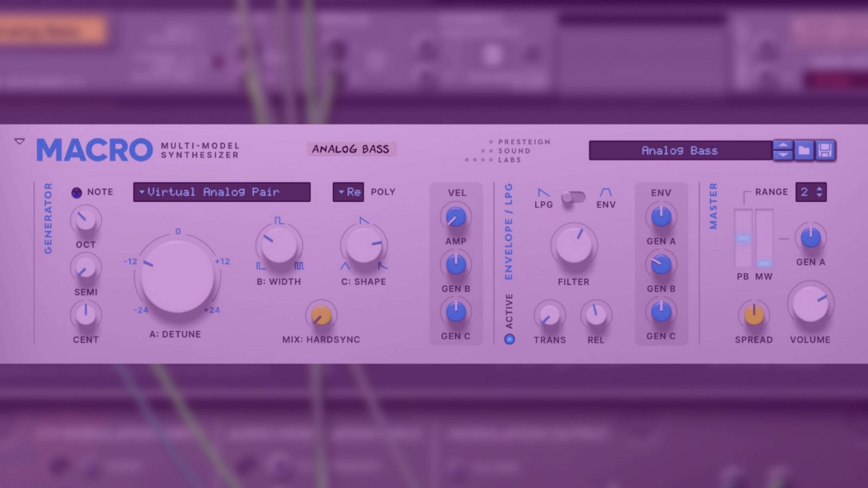Click the Analog Bass patch name display

click(680, 151)
